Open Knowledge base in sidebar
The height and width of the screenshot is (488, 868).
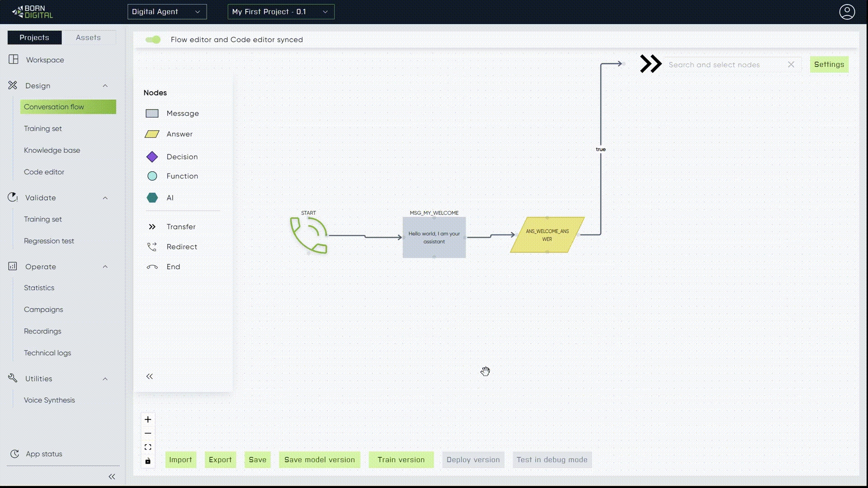click(x=52, y=150)
